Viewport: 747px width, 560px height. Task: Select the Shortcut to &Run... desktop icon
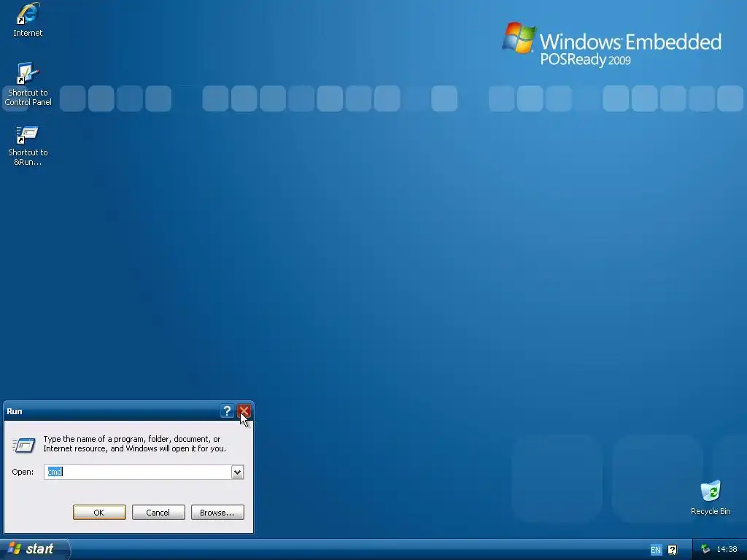28,145
